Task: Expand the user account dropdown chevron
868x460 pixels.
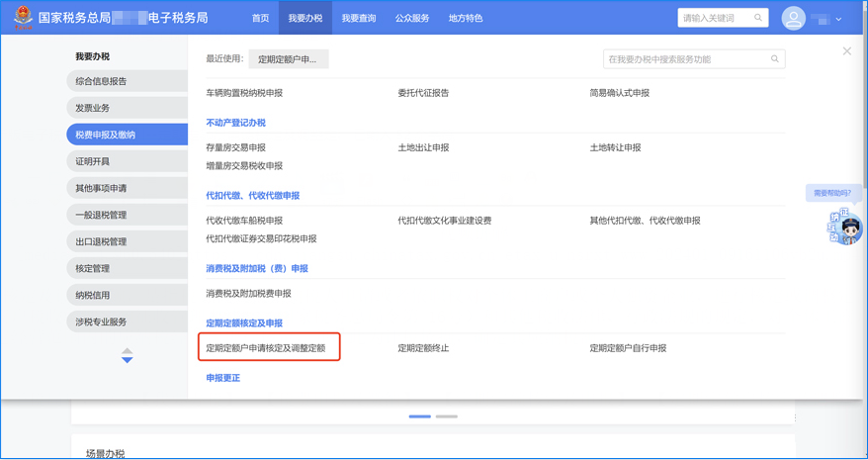Action: (x=839, y=19)
